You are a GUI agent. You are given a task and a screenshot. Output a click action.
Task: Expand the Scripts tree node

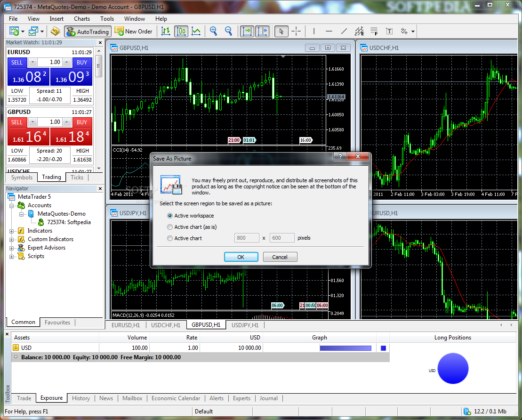tap(11, 257)
